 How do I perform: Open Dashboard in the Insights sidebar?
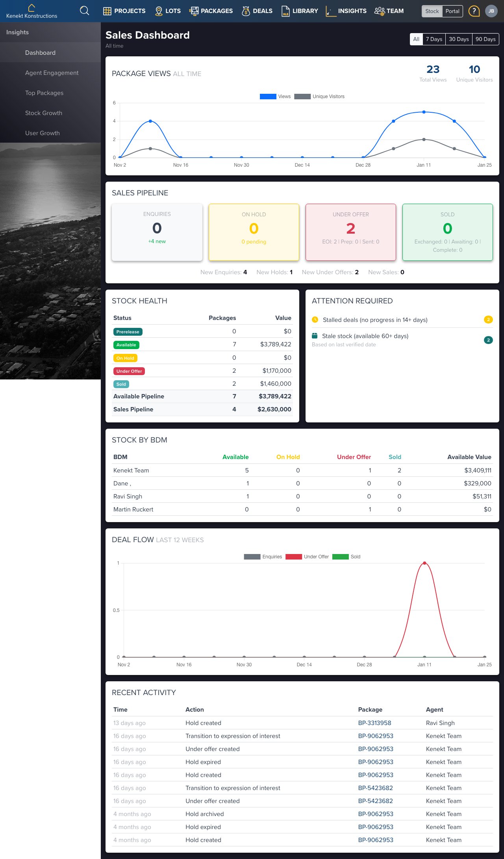tap(50, 52)
